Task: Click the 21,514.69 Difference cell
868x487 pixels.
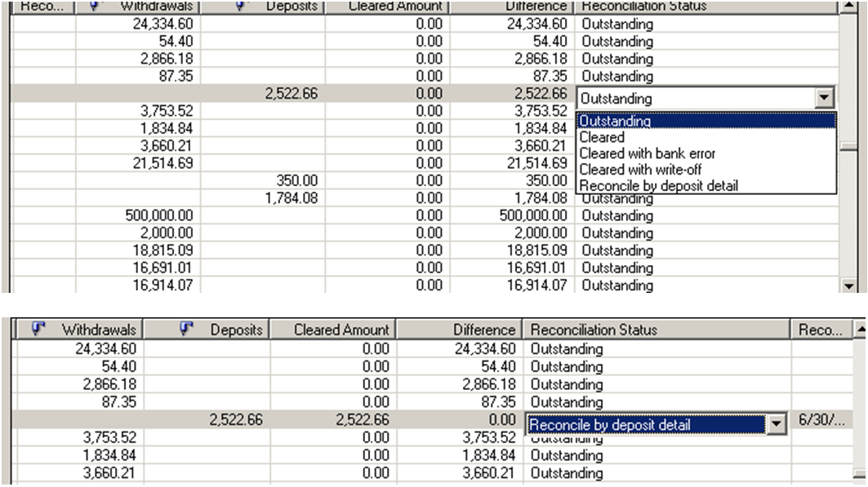Action: (513, 163)
